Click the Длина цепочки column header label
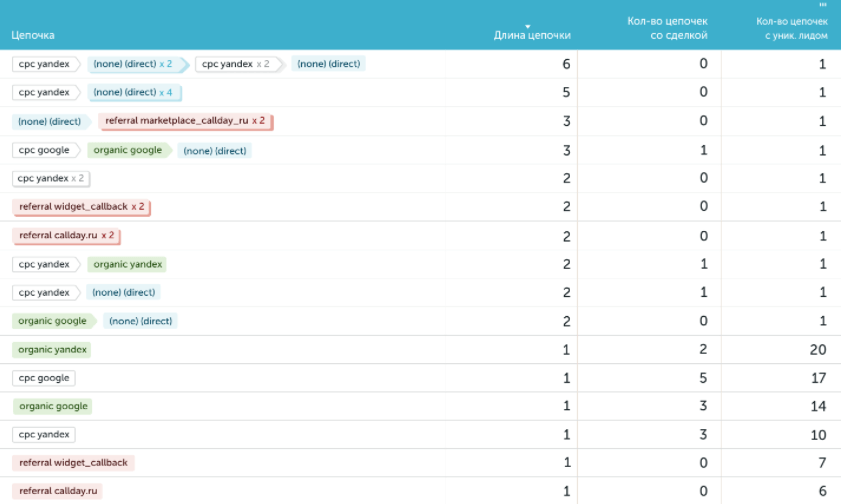This screenshot has height=504, width=841. tap(532, 36)
